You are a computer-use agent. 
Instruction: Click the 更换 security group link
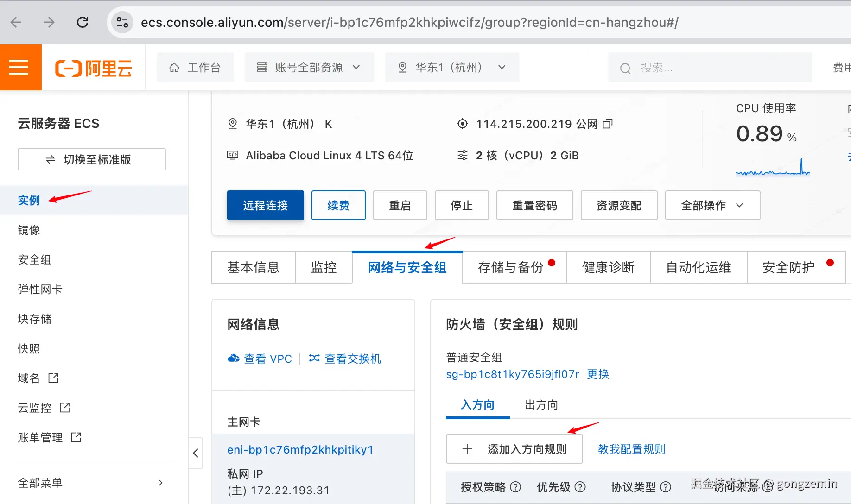[598, 374]
